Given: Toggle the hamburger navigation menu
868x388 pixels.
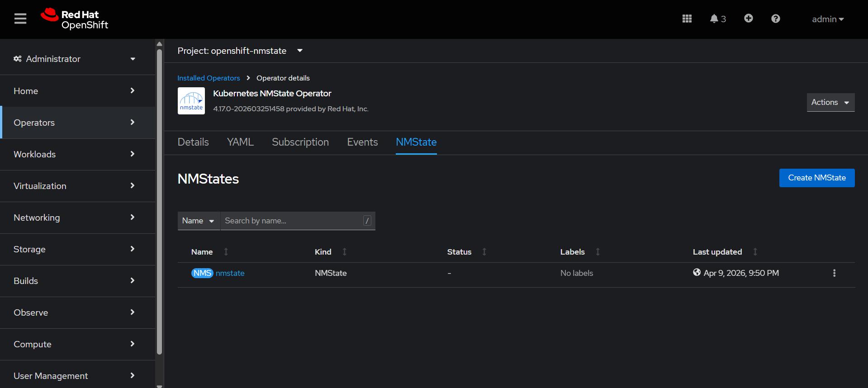Looking at the screenshot, I should pos(20,19).
